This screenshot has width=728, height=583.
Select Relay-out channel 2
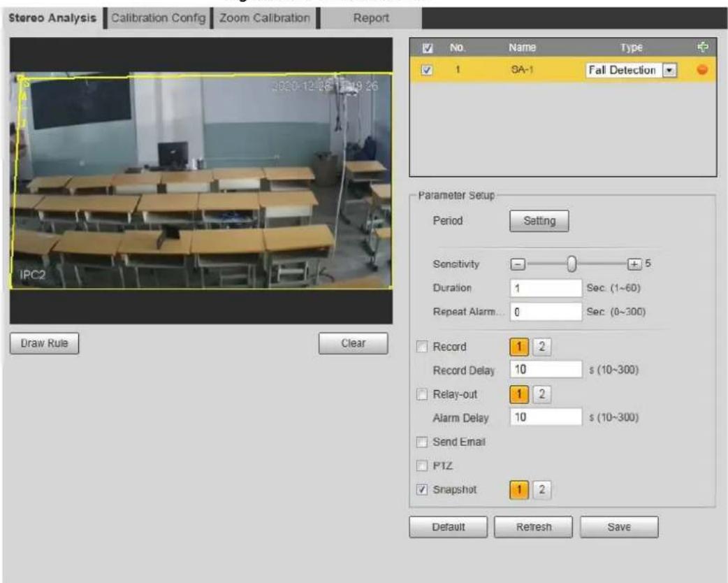541,394
